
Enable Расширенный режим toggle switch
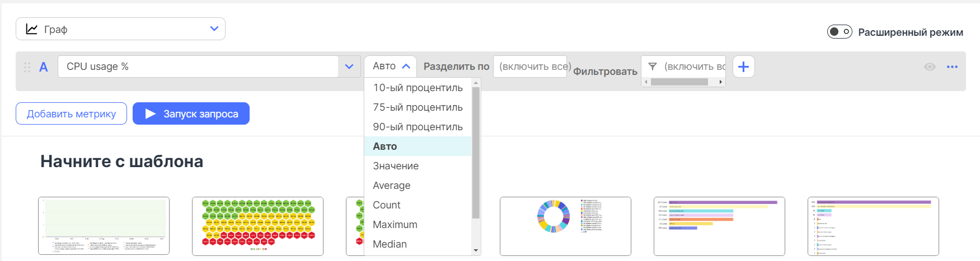click(x=839, y=32)
